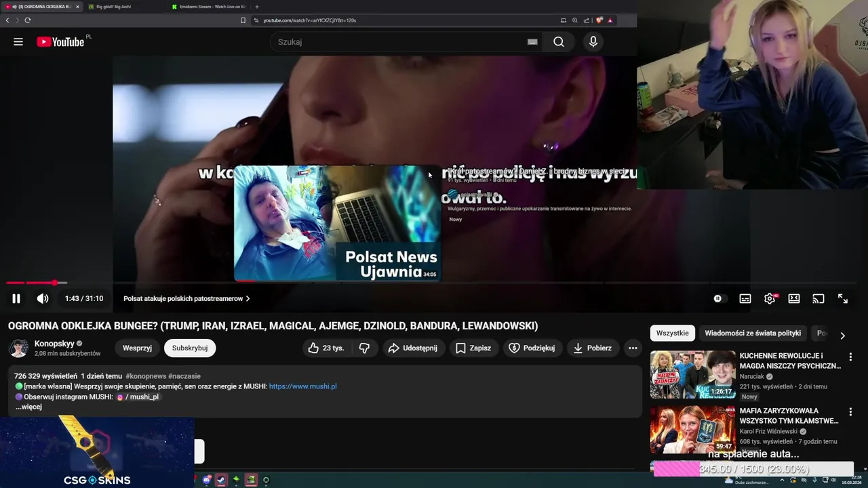868x488 pixels.
Task: Select 'Wiadomości ze świata polityki' chip
Action: 753,333
